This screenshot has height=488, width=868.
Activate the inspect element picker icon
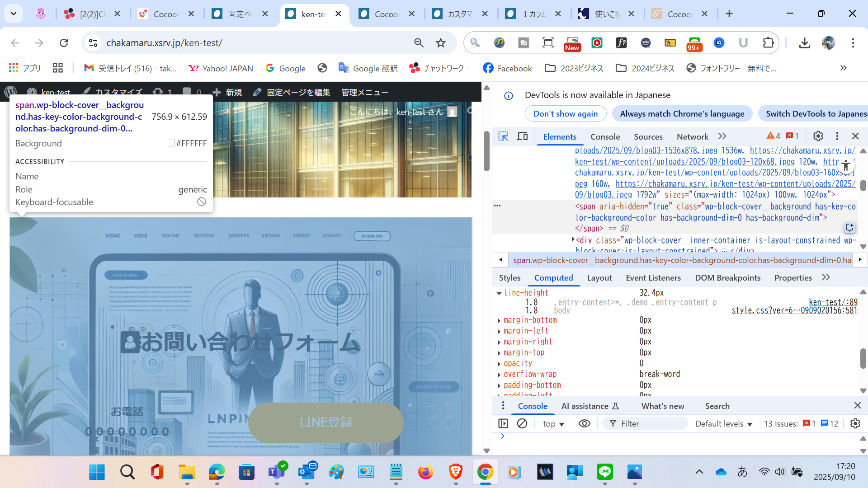503,136
